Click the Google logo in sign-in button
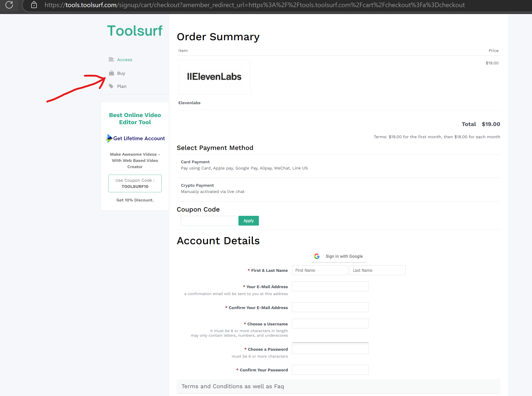Screen dimensions: 532x396 point(317,256)
